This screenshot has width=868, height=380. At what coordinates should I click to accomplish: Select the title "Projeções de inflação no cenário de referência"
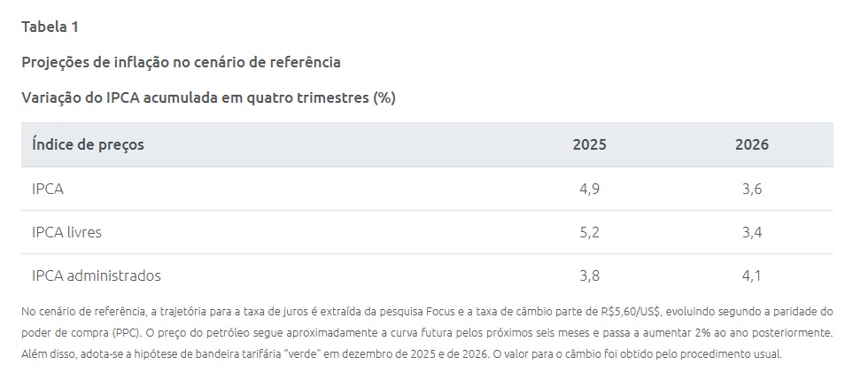tap(181, 62)
